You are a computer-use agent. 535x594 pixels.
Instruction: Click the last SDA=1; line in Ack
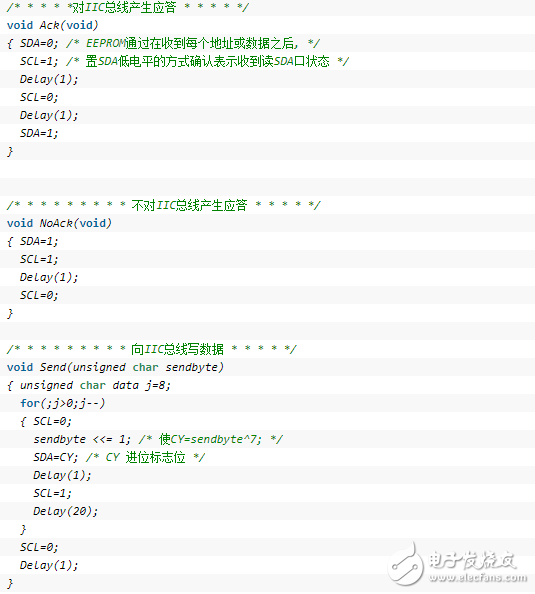[39, 133]
